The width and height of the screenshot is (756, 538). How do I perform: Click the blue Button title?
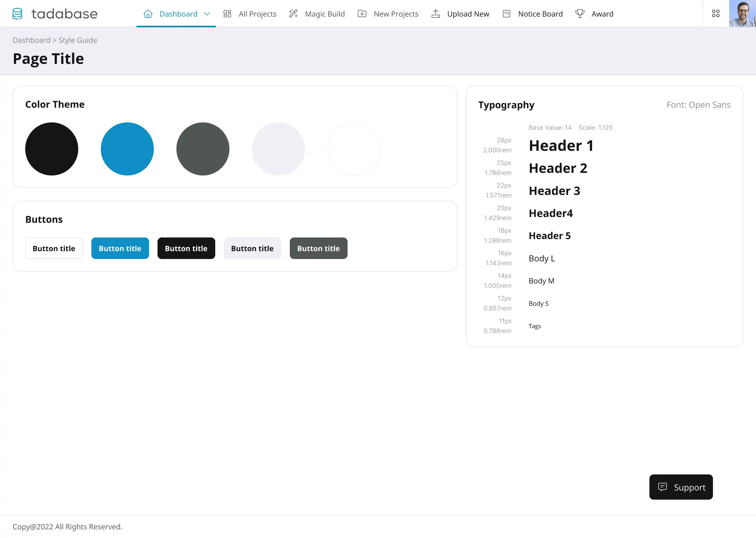coord(120,248)
